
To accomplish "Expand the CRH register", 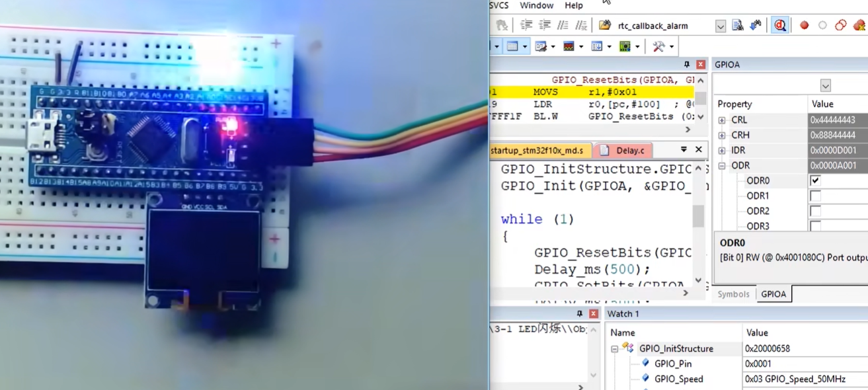I will [x=722, y=136].
